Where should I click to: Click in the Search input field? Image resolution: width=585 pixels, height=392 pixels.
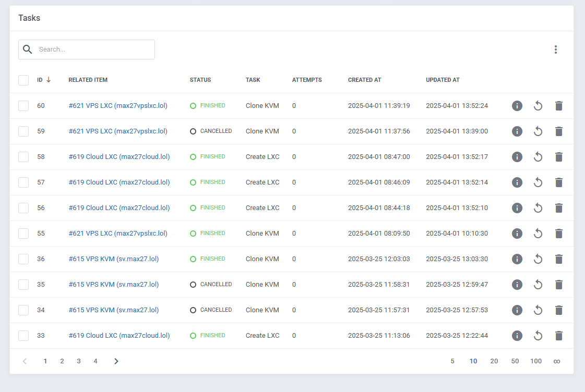click(87, 50)
